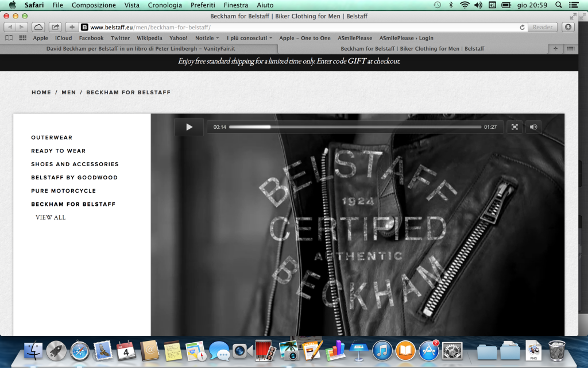Click the video play button
Image resolution: width=588 pixels, height=368 pixels.
[x=189, y=127]
